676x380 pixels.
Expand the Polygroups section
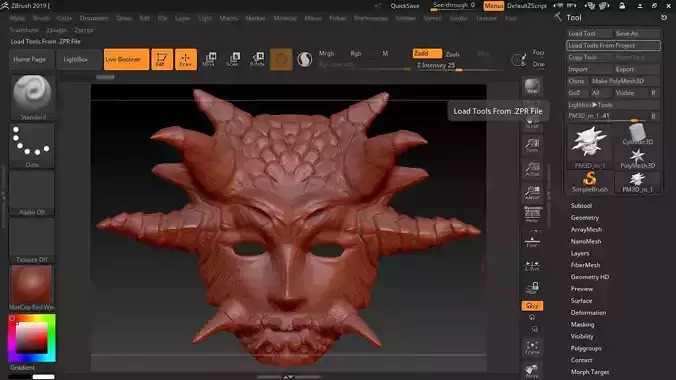[x=586, y=348]
